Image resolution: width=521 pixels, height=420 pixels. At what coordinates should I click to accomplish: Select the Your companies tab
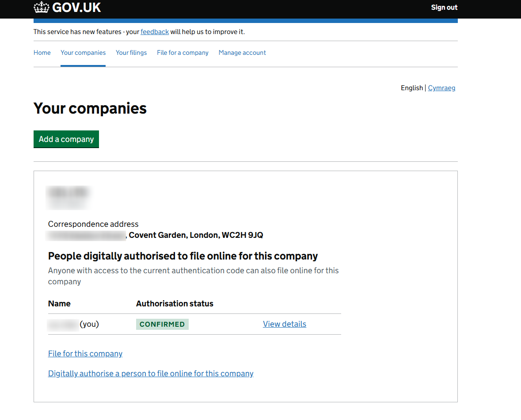[83, 53]
